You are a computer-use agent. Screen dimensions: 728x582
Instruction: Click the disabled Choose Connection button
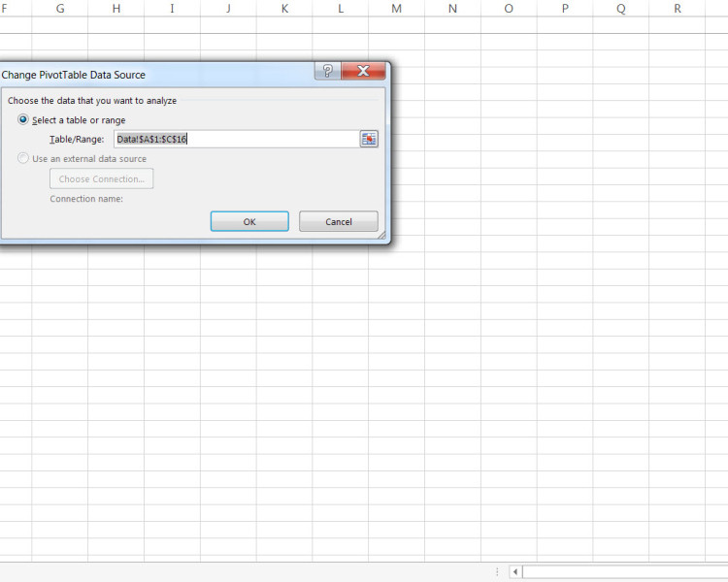pyautogui.click(x=101, y=178)
